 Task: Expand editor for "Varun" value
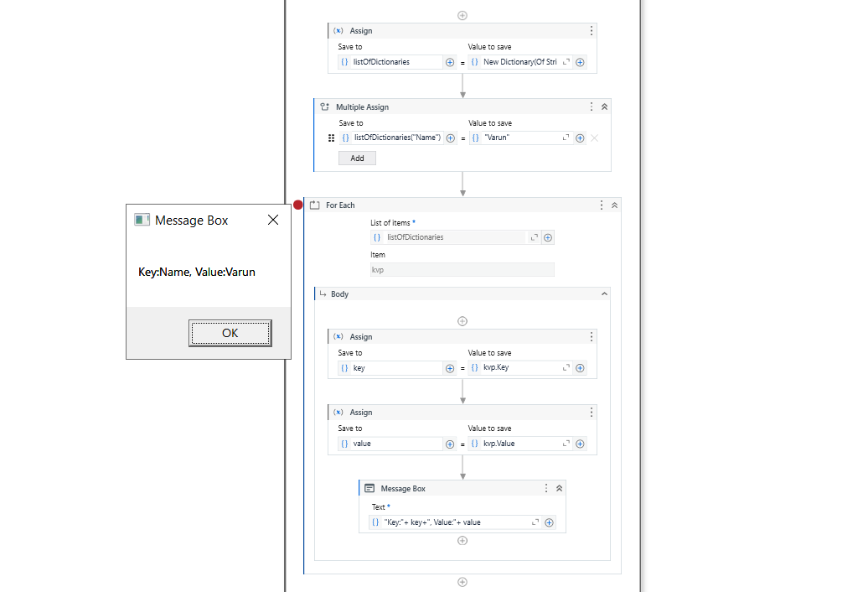pyautogui.click(x=566, y=138)
